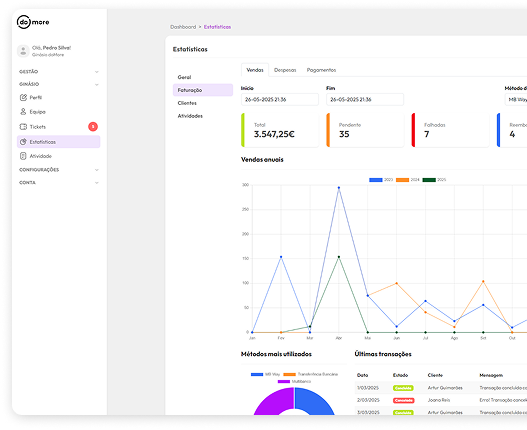The height and width of the screenshot is (430, 527).
Task: Click the Cliente column header
Action: pos(435,375)
